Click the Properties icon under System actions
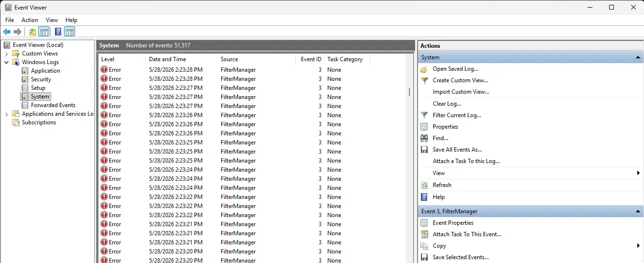 tap(424, 127)
